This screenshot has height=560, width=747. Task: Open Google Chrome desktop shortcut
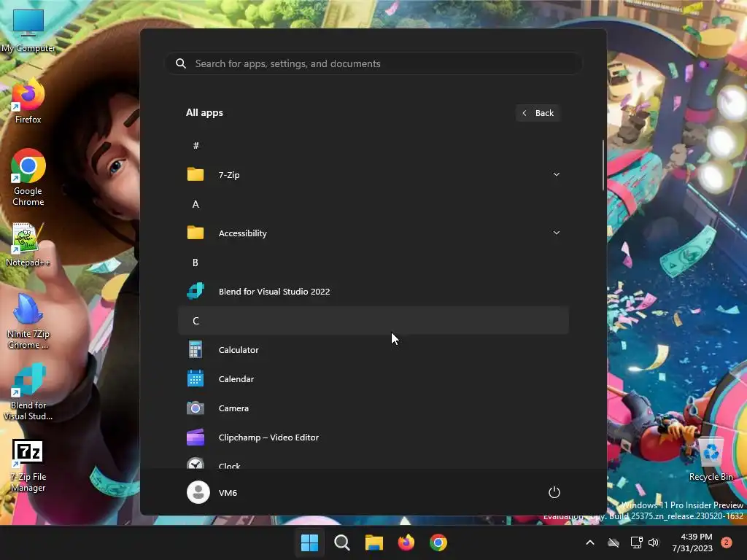point(28,177)
